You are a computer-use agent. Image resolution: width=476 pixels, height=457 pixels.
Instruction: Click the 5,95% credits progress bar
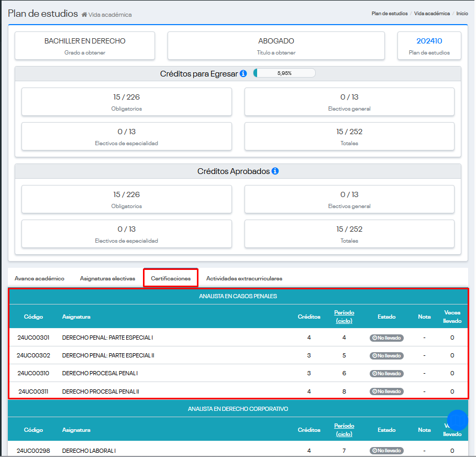pyautogui.click(x=284, y=73)
